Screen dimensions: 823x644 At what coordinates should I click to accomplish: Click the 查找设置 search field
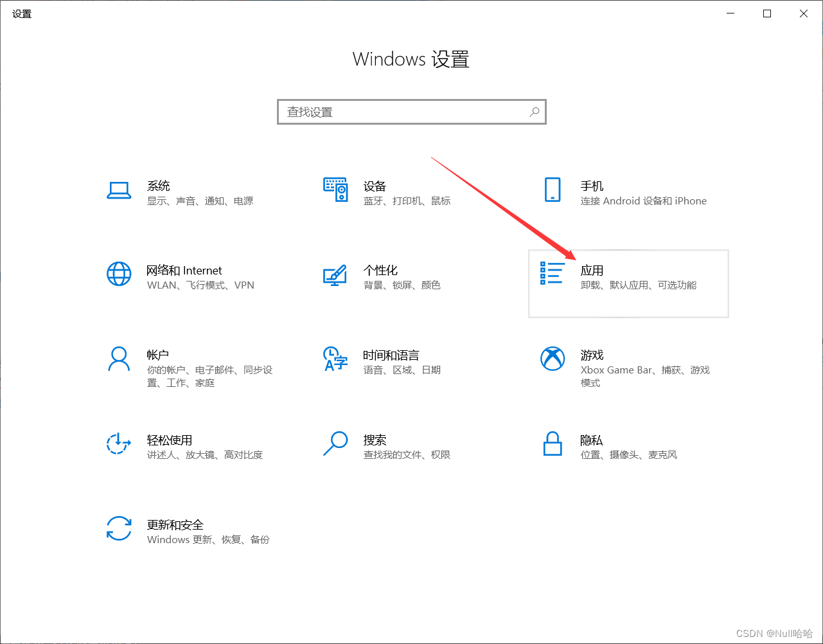(x=412, y=112)
